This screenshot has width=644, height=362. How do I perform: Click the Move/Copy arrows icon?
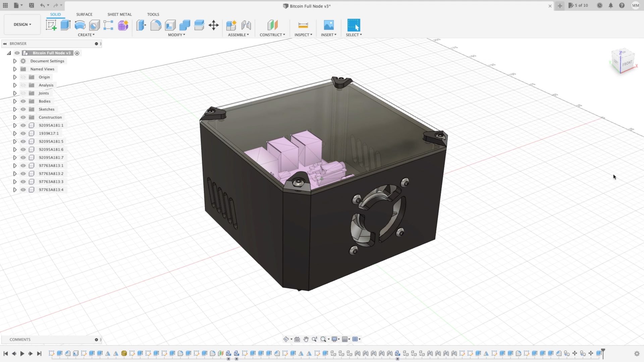[214, 25]
